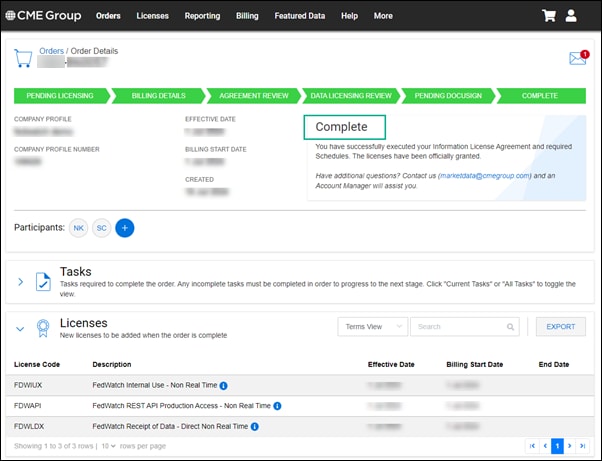Select the NK participant avatar

(x=78, y=228)
